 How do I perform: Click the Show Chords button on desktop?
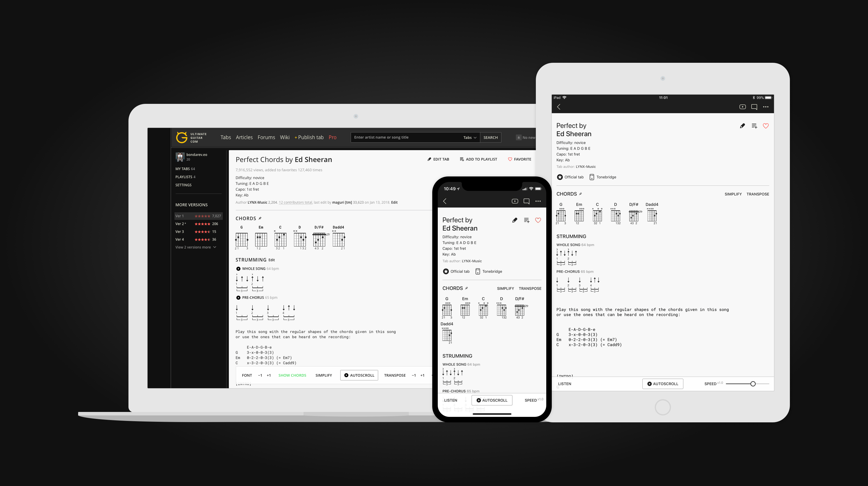pyautogui.click(x=292, y=375)
